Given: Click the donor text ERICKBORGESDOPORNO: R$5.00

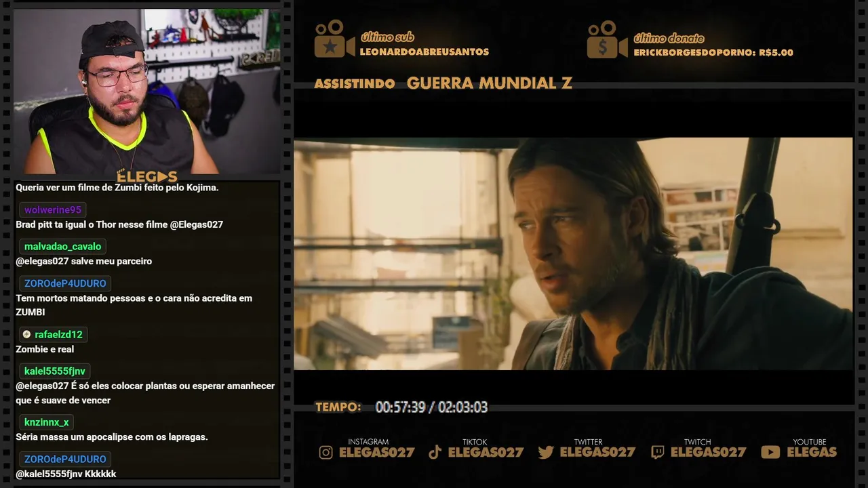Looking at the screenshot, I should click(713, 52).
